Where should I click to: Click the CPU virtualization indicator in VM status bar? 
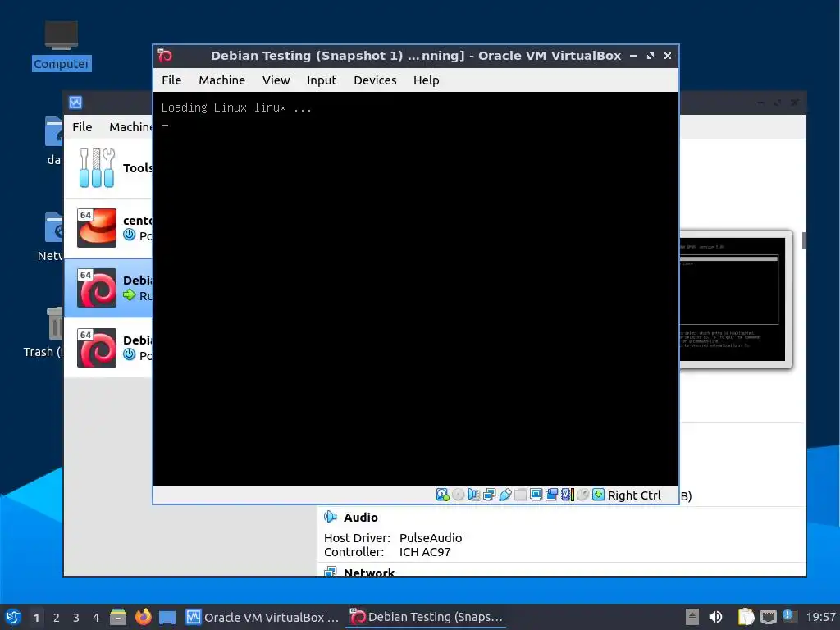click(x=568, y=495)
